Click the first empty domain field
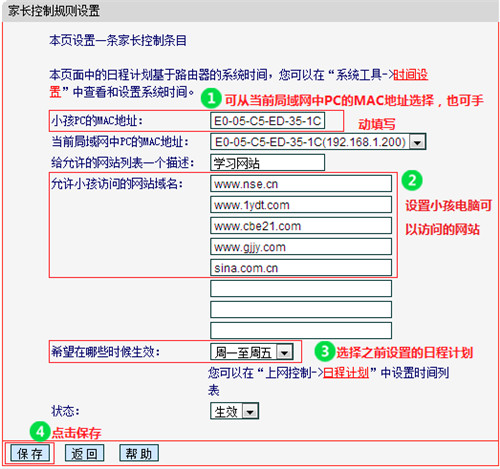Viewport: 500px width, 469px height. (x=301, y=289)
